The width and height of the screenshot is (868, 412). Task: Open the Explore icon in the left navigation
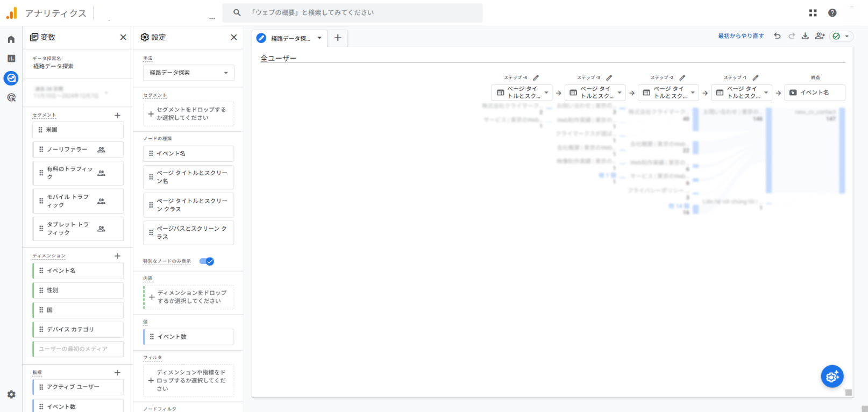[11, 78]
